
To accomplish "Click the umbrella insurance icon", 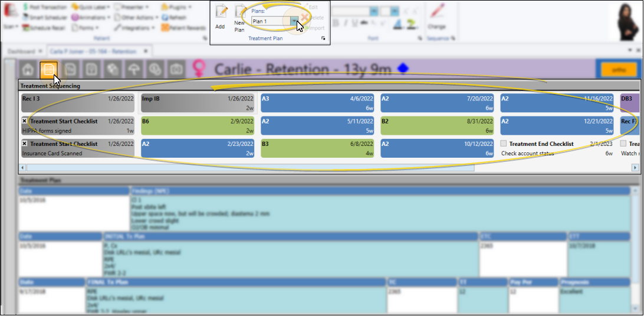I will click(x=134, y=70).
